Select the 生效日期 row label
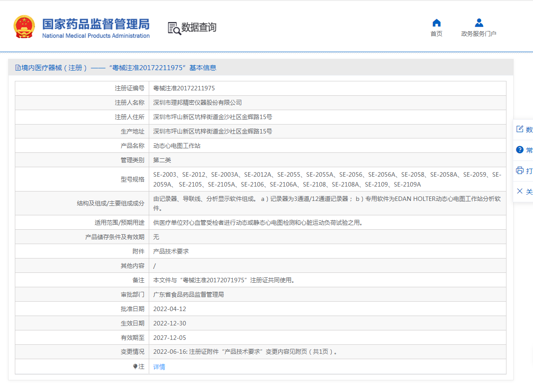This screenshot has width=533, height=392. point(133,323)
